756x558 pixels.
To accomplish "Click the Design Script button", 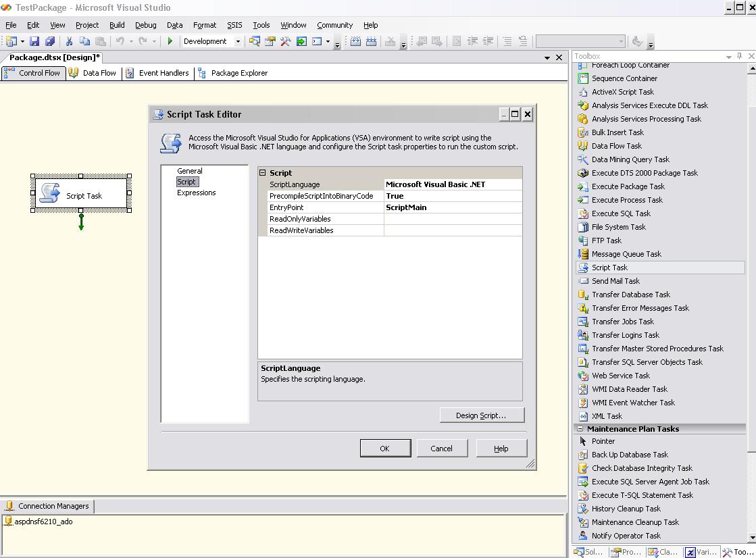I will click(x=481, y=415).
